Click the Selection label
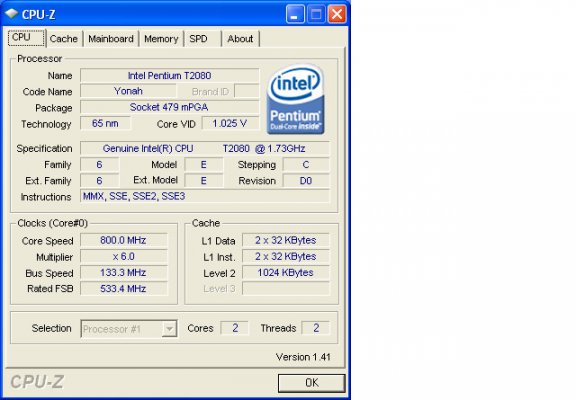This screenshot has width=576, height=400. click(x=51, y=328)
